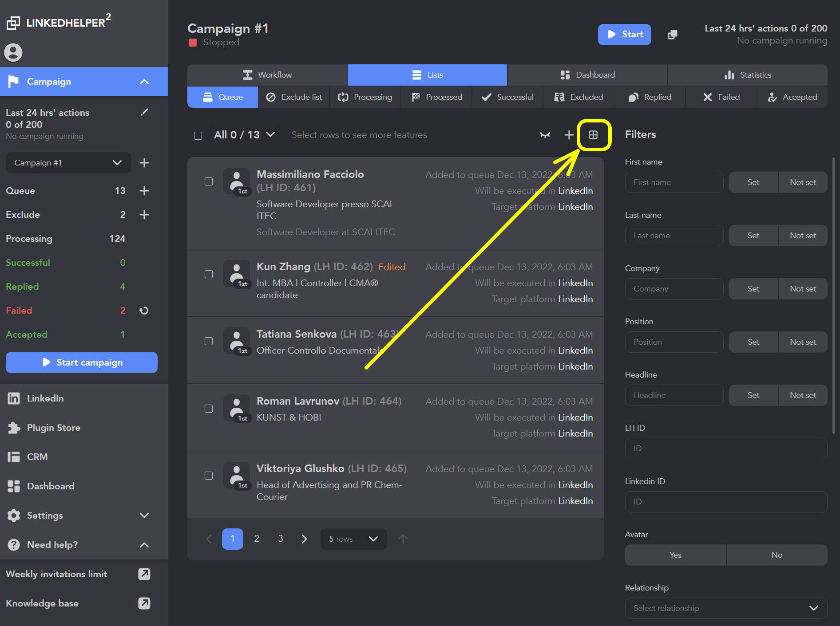Open Massimiliano Facciolo's profile avatar
The image size is (840, 626).
[237, 181]
